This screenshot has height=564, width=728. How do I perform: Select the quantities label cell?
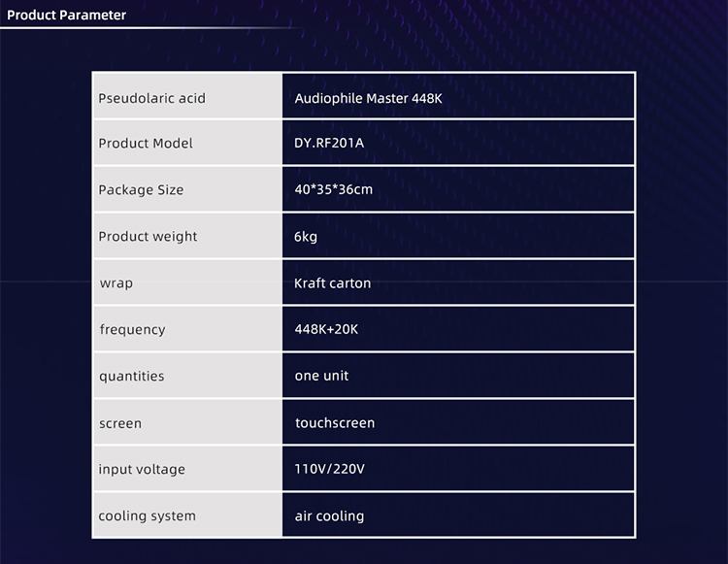point(131,377)
